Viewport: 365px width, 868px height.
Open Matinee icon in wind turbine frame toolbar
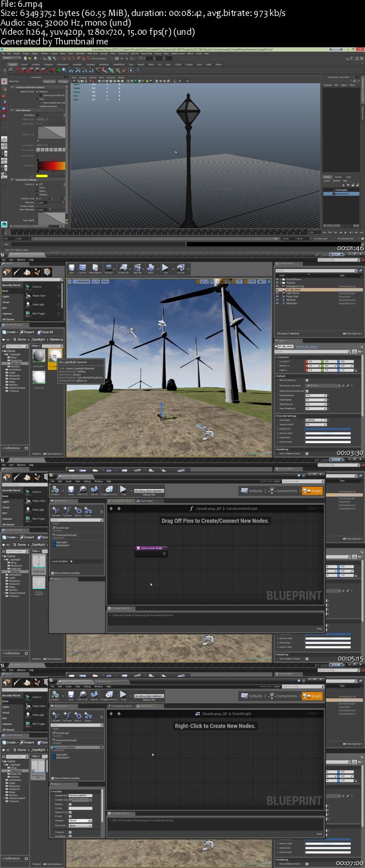point(137,268)
